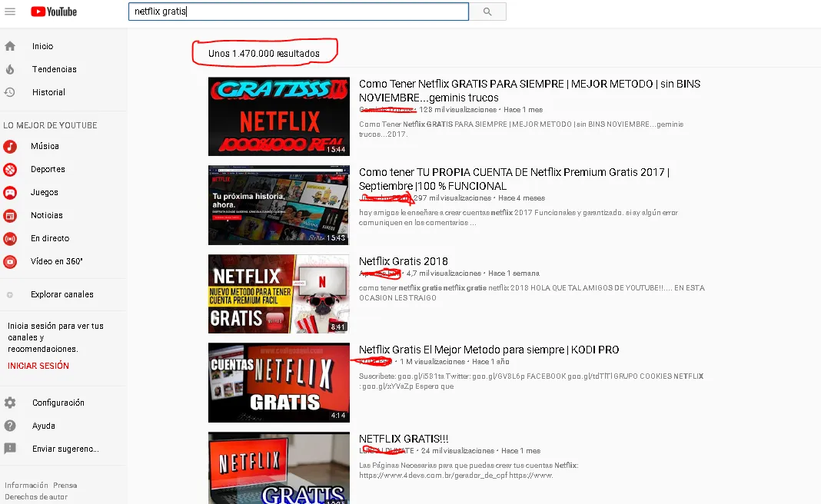Open Cuentas Netflix Gratis 4:14 thumbnail
The image size is (821, 504).
278,383
